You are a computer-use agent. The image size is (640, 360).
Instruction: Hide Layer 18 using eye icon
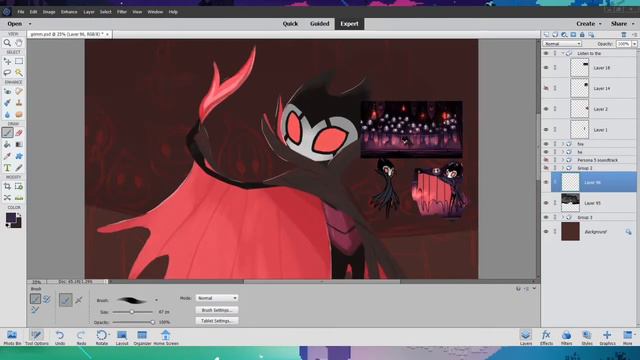click(x=546, y=68)
